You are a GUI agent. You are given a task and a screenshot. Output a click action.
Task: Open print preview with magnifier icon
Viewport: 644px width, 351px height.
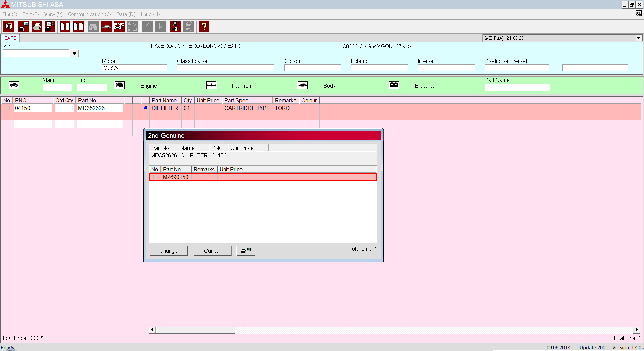50,26
